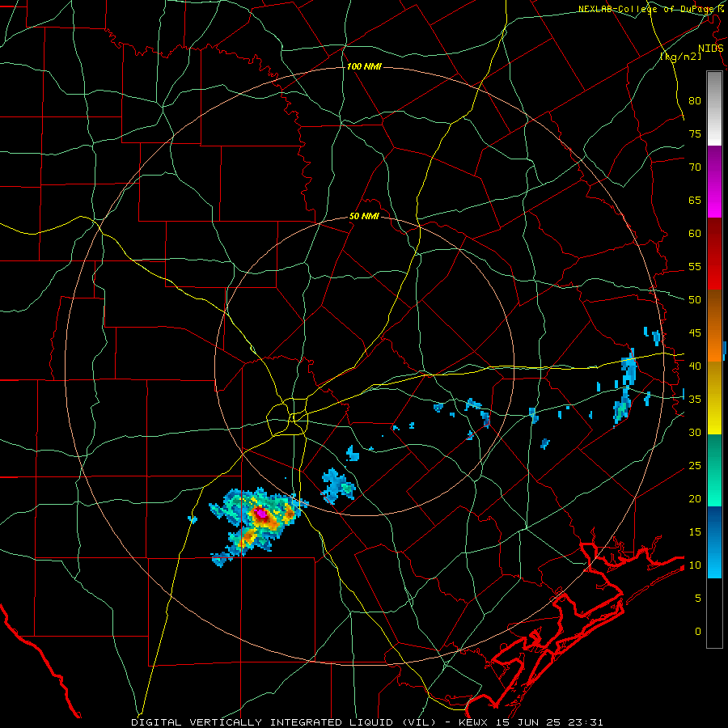Click the legend value 65
Image resolution: width=728 pixels, height=728 pixels.
695,200
